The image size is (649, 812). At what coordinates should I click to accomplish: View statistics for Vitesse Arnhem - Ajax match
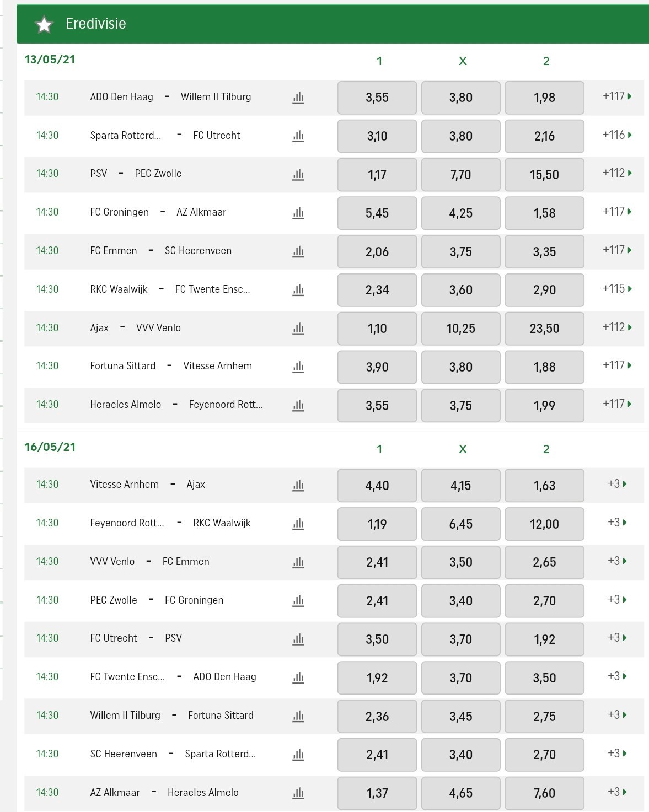coord(298,485)
